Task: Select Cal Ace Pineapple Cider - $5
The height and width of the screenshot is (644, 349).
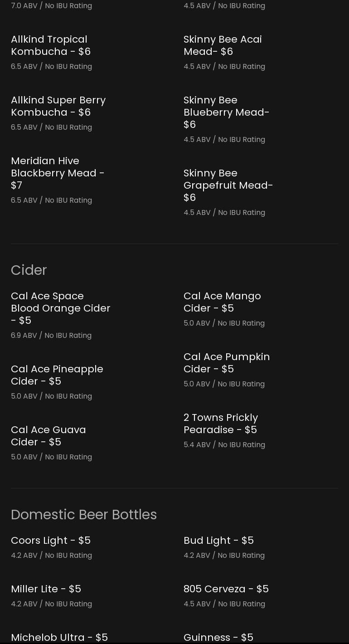Action: [57, 375]
